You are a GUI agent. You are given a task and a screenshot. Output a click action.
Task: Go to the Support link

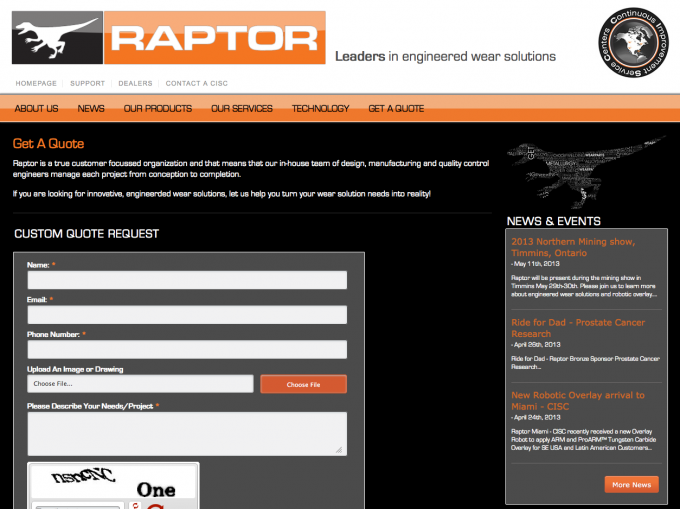[88, 83]
